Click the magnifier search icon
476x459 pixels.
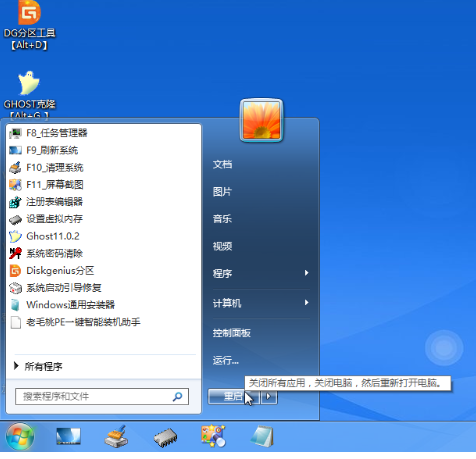tap(178, 397)
